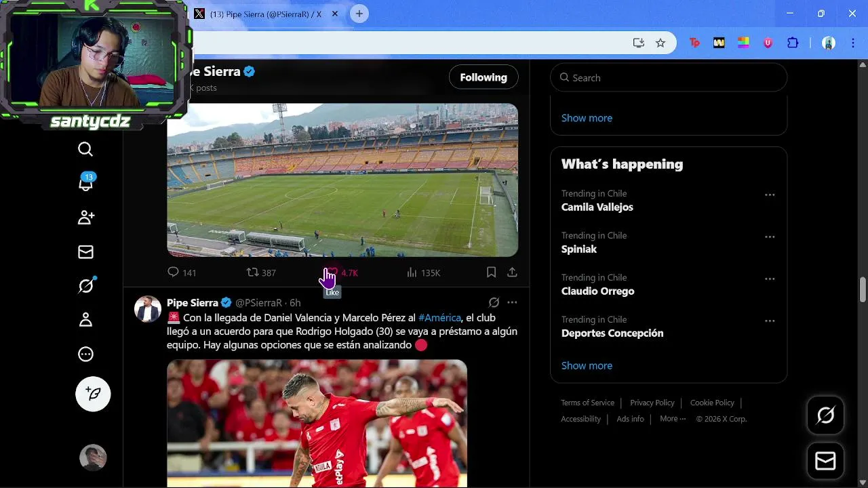This screenshot has height=488, width=868.
Task: Share the stadium post
Action: (512, 272)
